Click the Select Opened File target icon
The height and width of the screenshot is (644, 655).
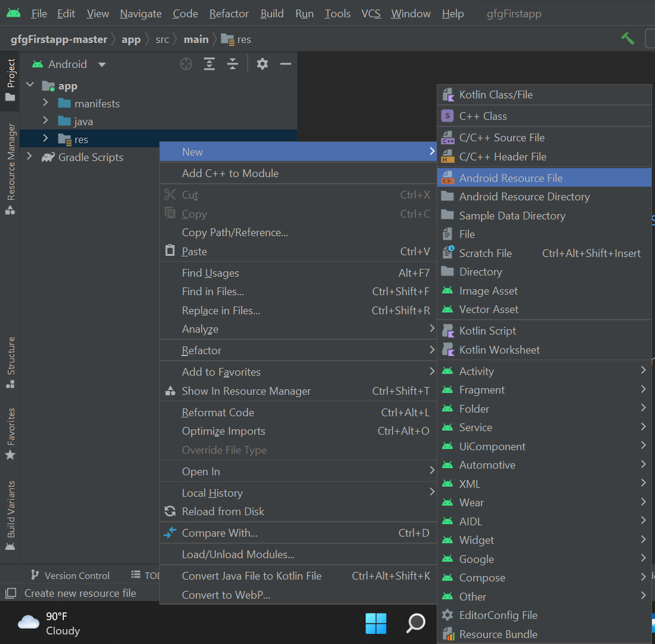click(x=186, y=64)
